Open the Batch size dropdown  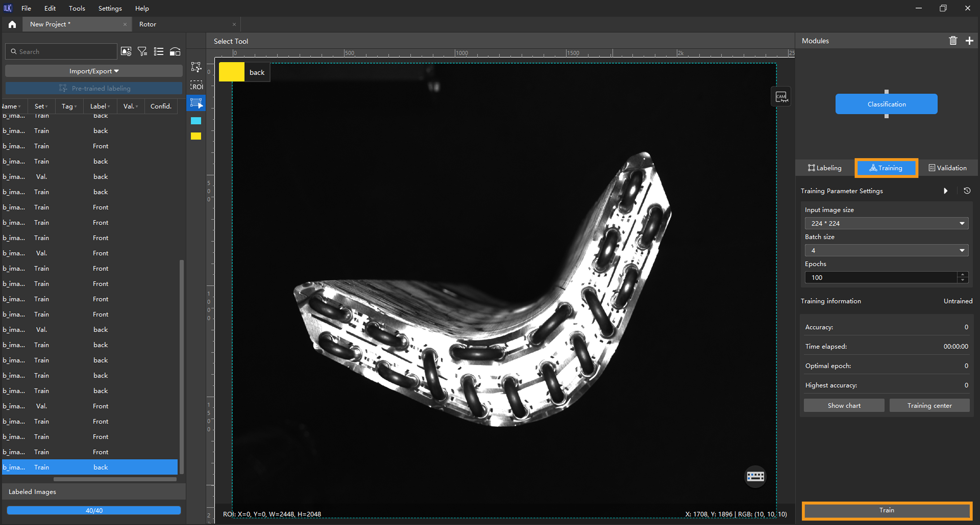(887, 250)
